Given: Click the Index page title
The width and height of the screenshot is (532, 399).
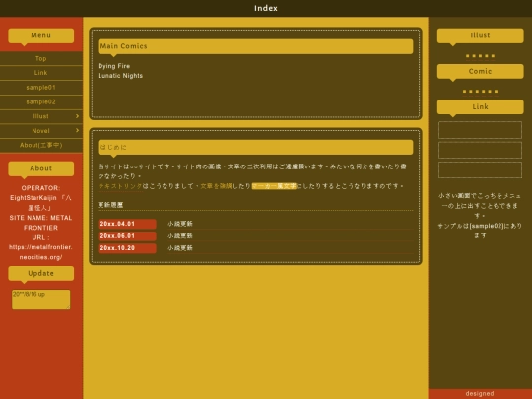Looking at the screenshot, I should [266, 8].
